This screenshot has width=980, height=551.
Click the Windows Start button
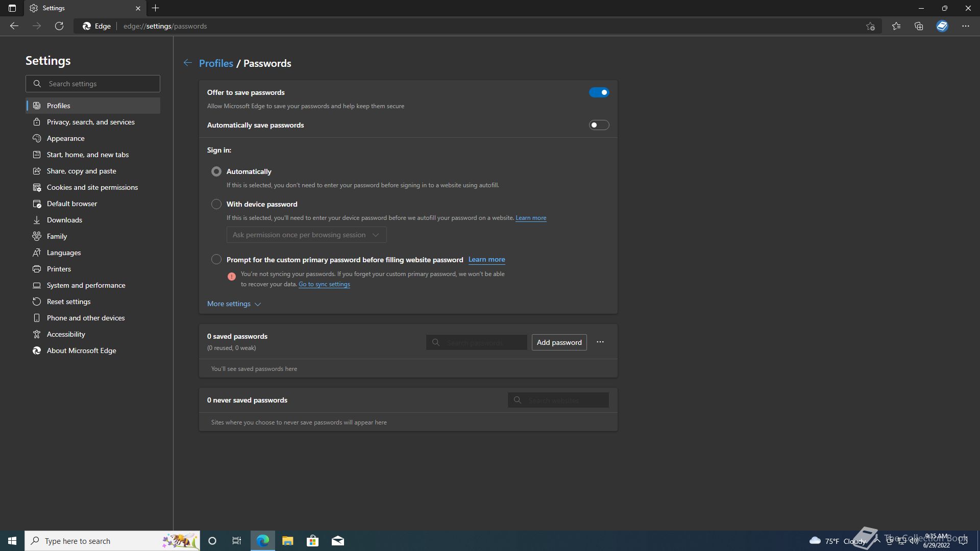click(12, 541)
